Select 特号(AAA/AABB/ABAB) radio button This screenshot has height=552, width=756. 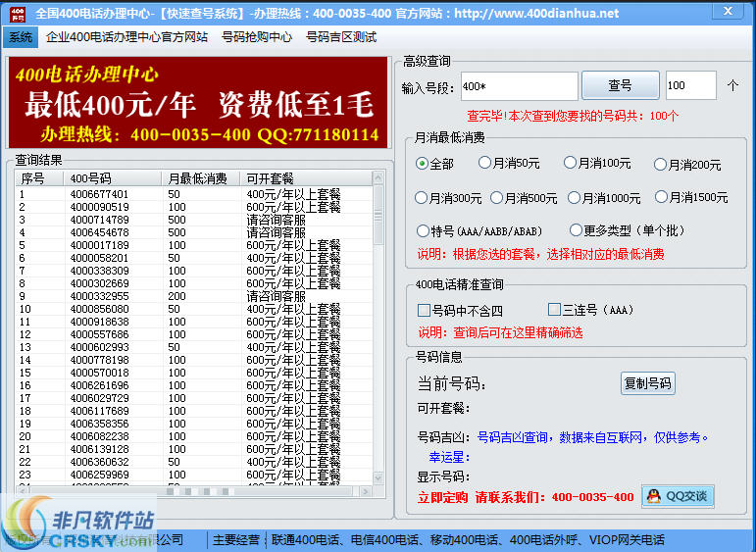[x=423, y=231]
